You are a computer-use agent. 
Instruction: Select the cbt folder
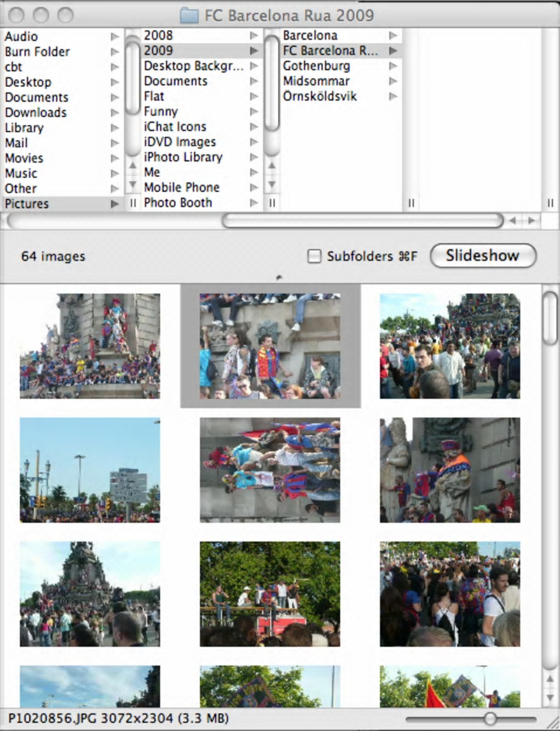[13, 67]
